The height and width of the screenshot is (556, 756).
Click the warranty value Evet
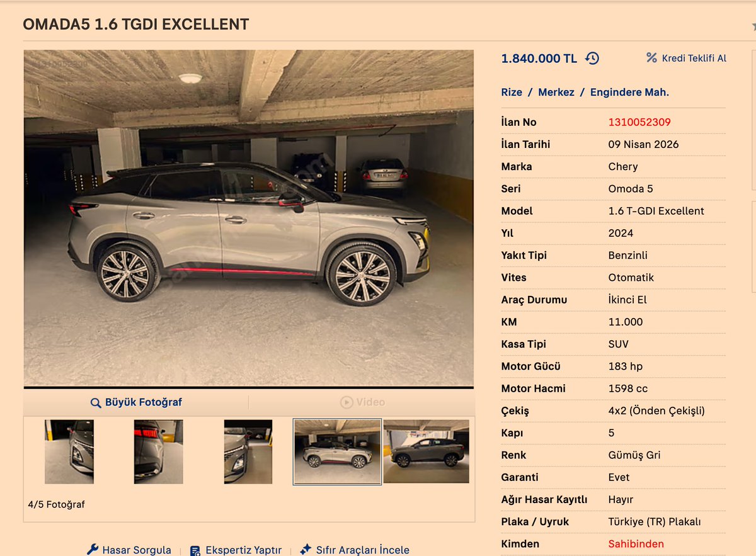[618, 477]
